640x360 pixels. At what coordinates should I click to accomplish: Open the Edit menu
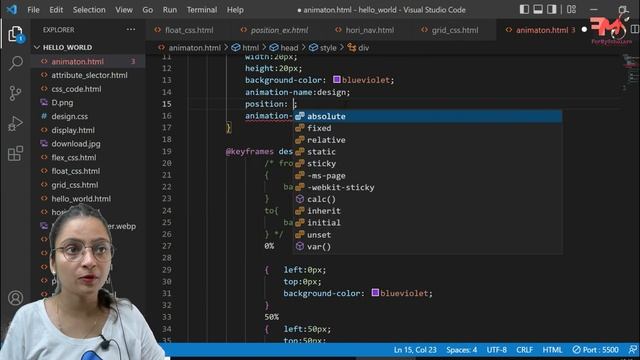tap(56, 9)
